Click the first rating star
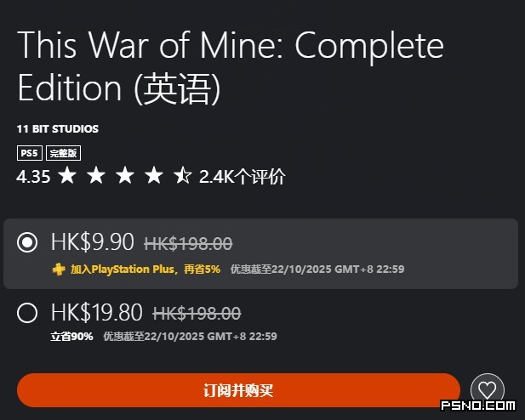 tap(67, 176)
